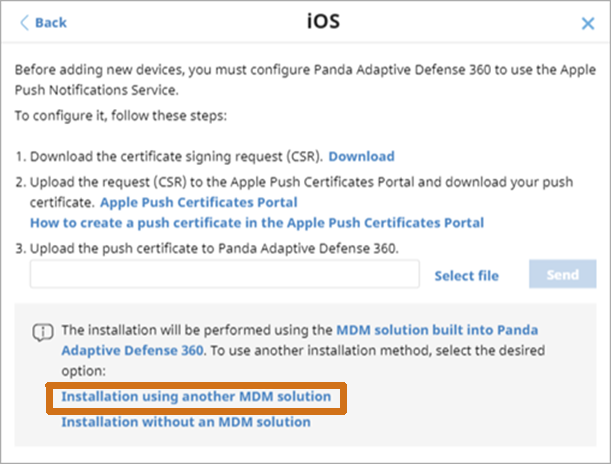Go back using the Back link
Screen dimensions: 611x464
coord(51,23)
